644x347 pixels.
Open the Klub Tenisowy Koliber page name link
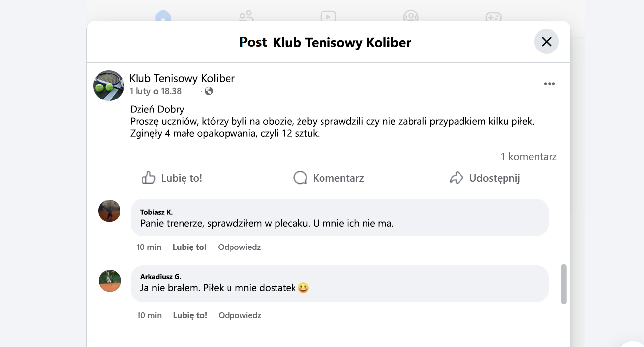[x=182, y=78]
